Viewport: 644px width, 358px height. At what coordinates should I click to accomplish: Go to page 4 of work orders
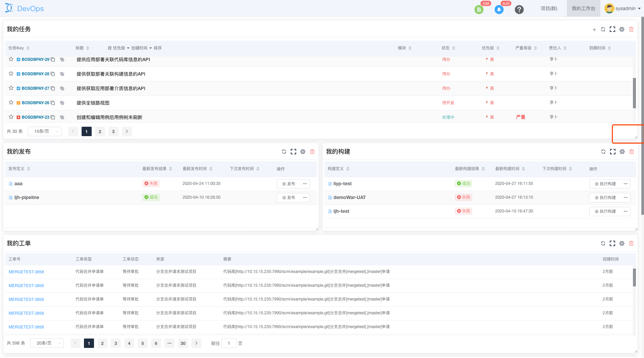(129, 343)
